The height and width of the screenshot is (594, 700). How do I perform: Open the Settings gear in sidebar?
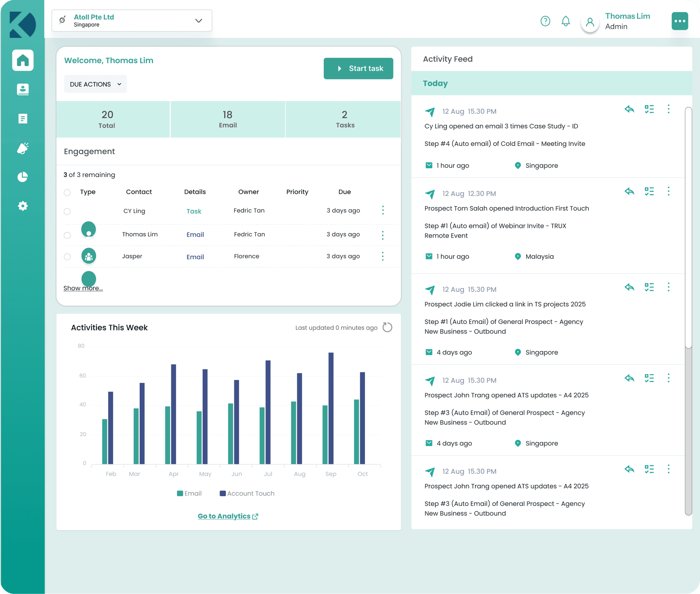[x=23, y=206]
